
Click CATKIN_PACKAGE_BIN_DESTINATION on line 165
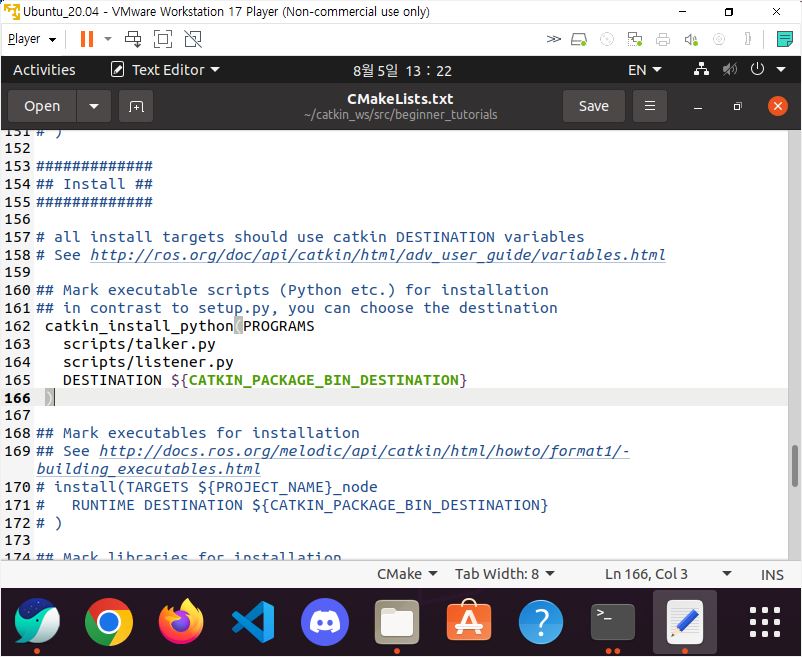coord(324,380)
